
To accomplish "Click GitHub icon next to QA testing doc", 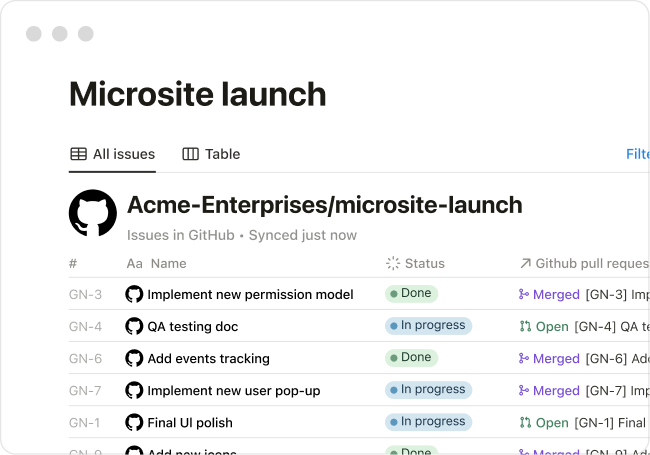I will point(134,326).
